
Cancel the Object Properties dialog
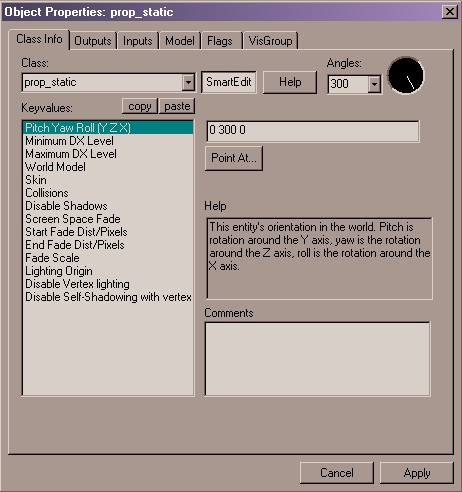337,473
